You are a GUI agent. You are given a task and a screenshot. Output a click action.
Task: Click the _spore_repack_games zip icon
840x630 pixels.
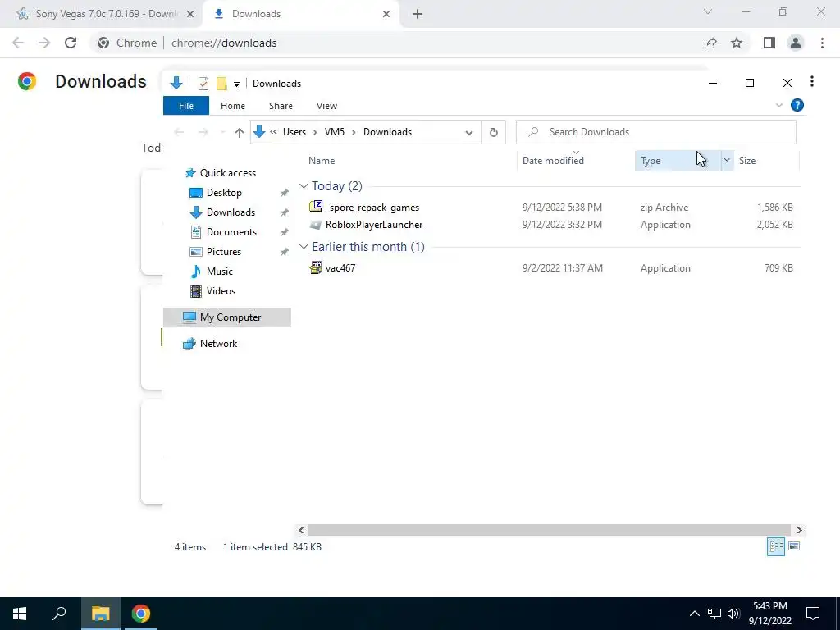click(x=316, y=206)
